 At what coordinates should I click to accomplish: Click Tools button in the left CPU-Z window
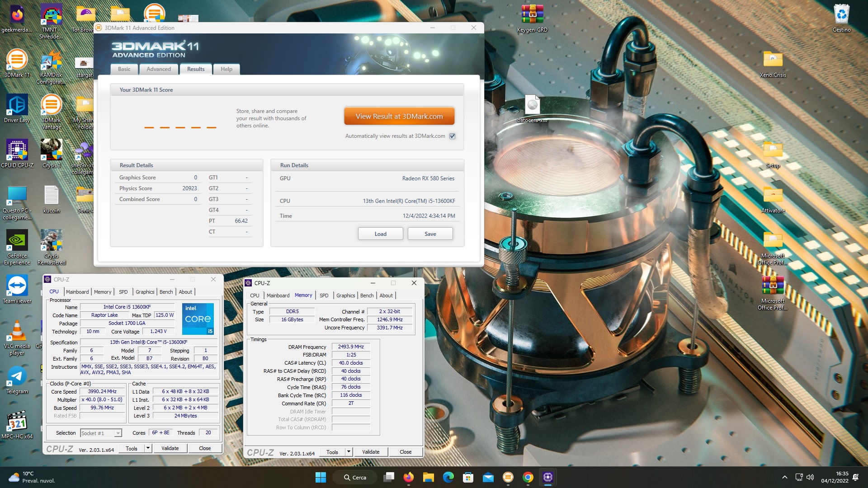pyautogui.click(x=132, y=448)
